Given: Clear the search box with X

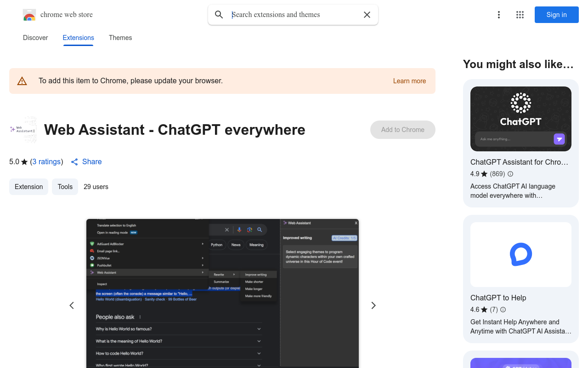Looking at the screenshot, I should [367, 15].
